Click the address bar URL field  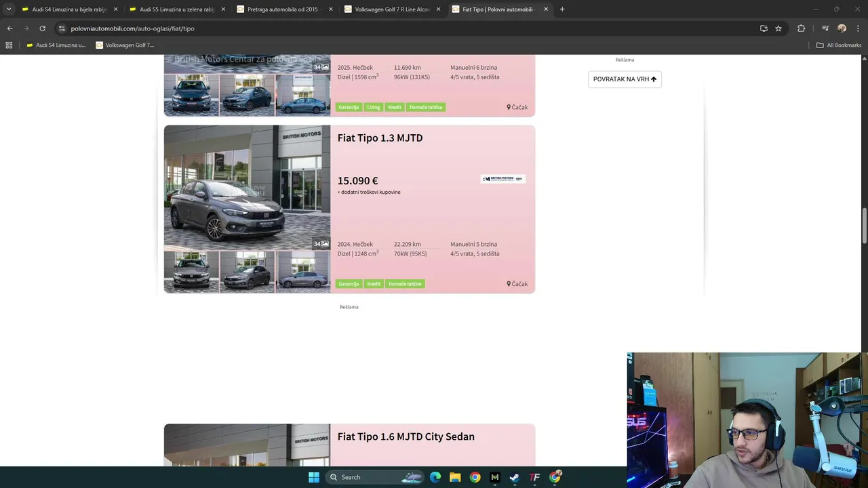407,28
